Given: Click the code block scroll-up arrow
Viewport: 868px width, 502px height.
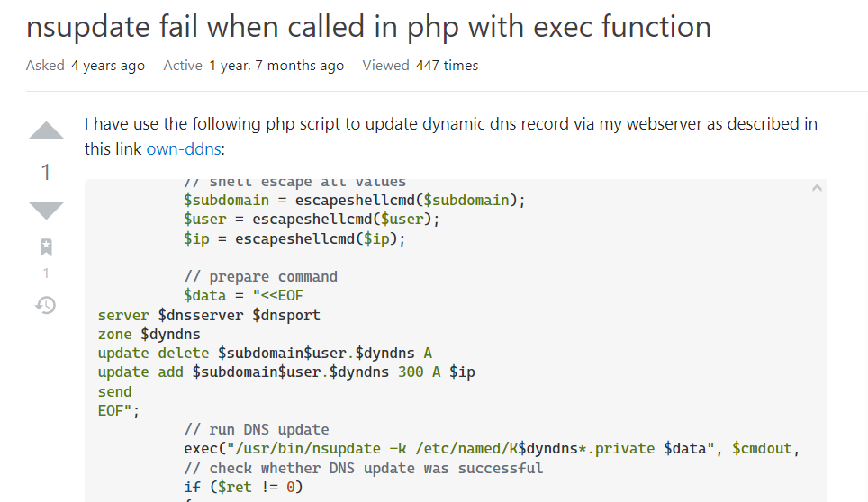Looking at the screenshot, I should click(816, 189).
